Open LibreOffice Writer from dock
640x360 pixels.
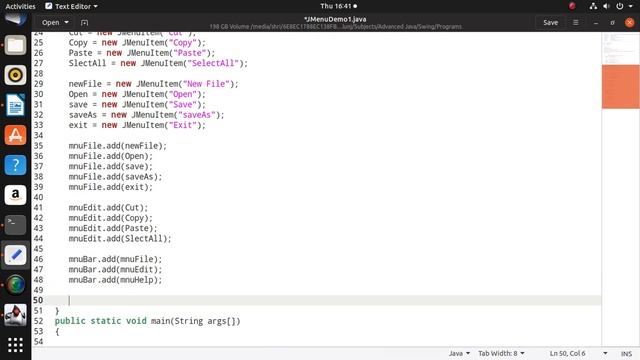click(15, 105)
